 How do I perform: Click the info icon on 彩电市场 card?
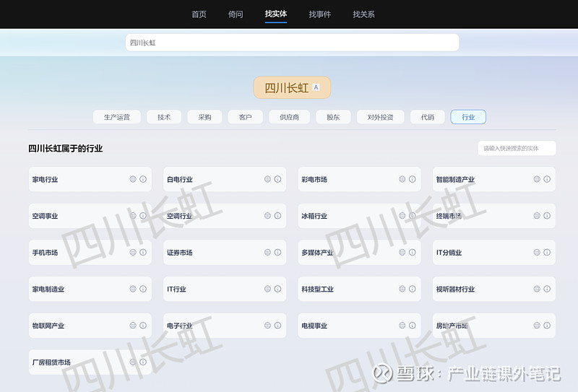pyautogui.click(x=413, y=179)
